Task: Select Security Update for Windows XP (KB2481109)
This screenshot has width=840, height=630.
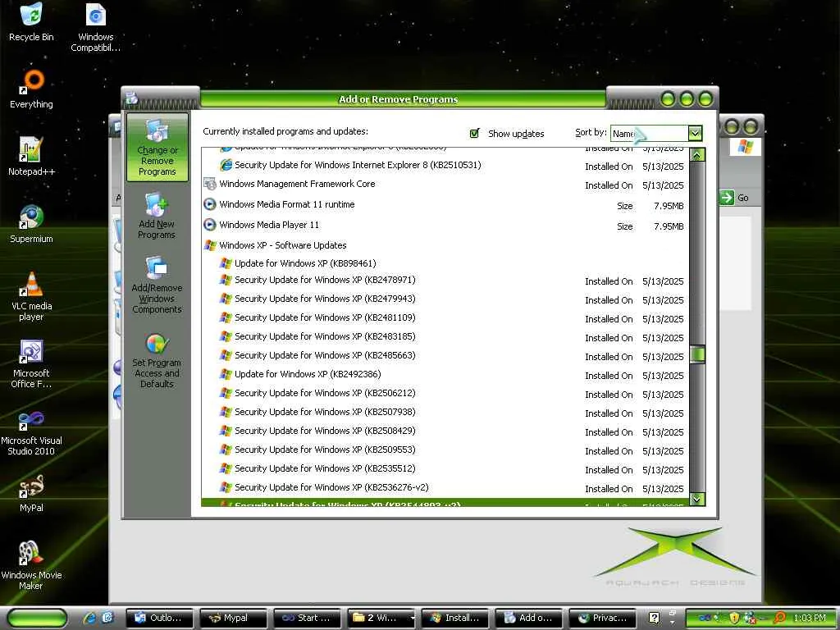Action: 325,317
